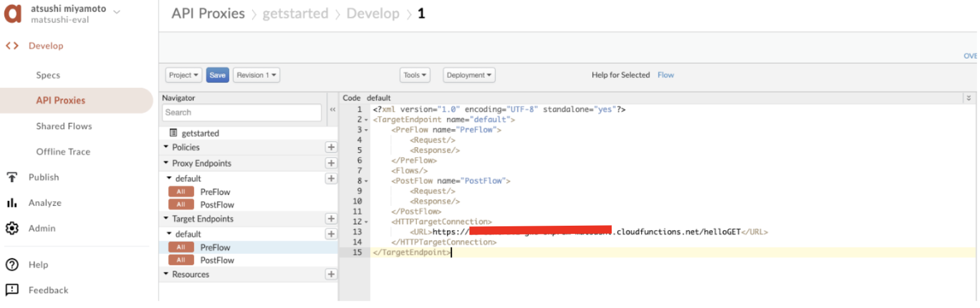This screenshot has height=308, width=980.
Task: Fold PreFlow code at line 3
Action: coord(366,130)
